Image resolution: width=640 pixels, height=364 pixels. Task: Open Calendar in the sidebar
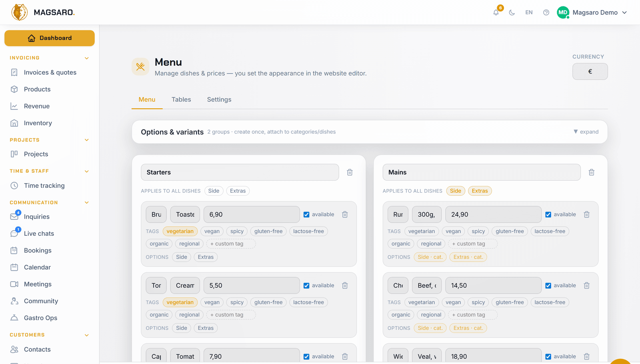pos(50,267)
